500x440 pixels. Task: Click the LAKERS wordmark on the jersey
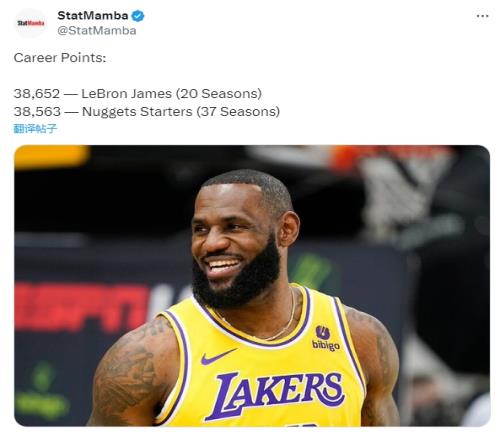click(275, 394)
